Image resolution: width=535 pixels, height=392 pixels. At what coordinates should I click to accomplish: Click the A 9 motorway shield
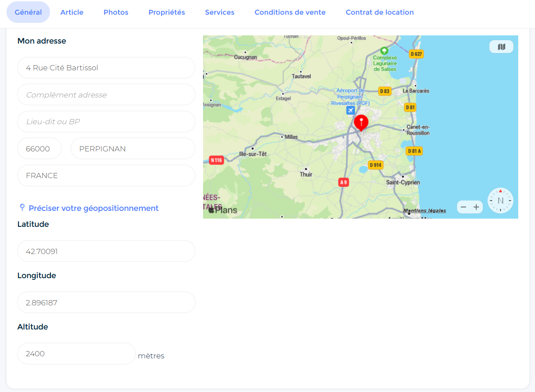pos(344,182)
